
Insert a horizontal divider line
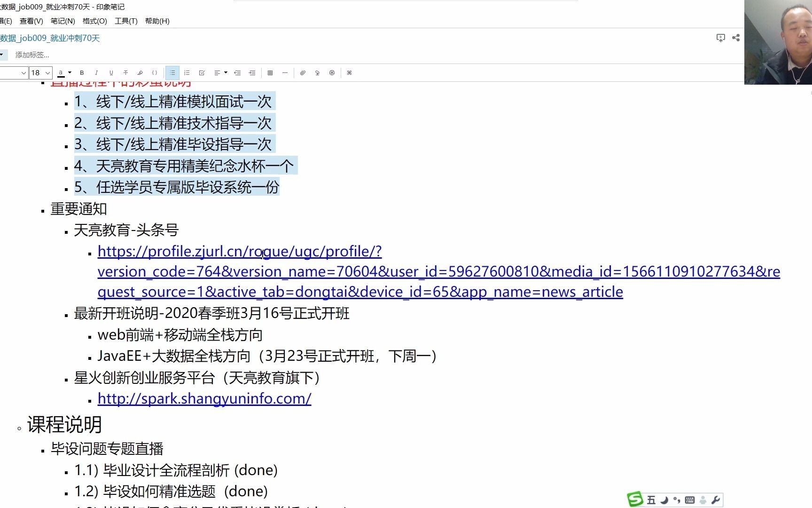[x=285, y=73]
